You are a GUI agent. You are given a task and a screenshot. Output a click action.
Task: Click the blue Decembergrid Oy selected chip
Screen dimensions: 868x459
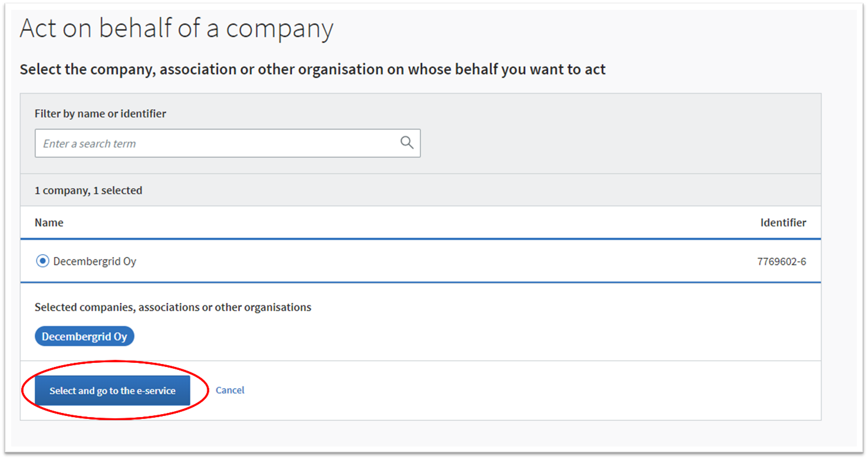pos(84,336)
